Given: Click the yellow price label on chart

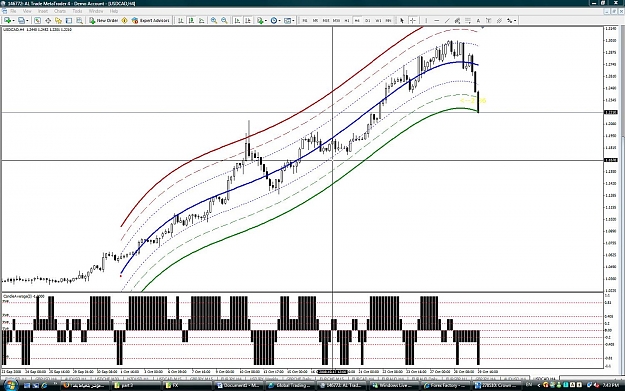Looking at the screenshot, I should pyautogui.click(x=473, y=100).
